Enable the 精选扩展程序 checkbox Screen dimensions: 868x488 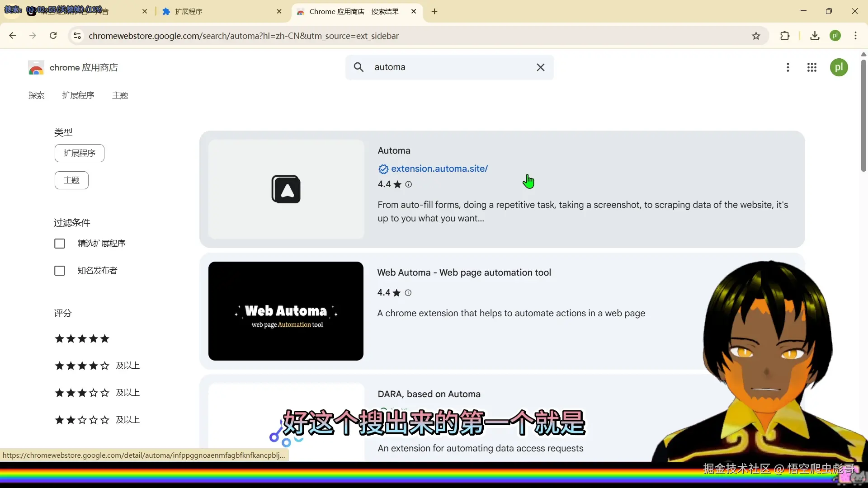pos(60,244)
